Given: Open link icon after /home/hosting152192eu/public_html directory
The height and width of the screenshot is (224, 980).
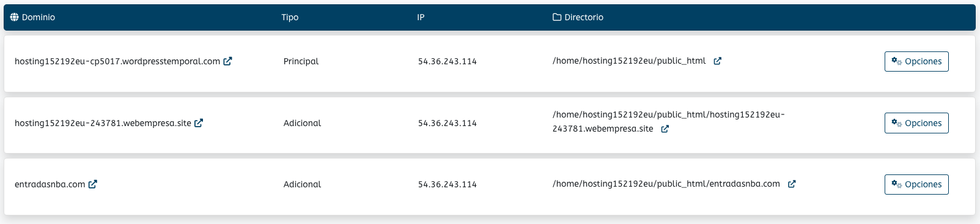Looking at the screenshot, I should tap(718, 61).
